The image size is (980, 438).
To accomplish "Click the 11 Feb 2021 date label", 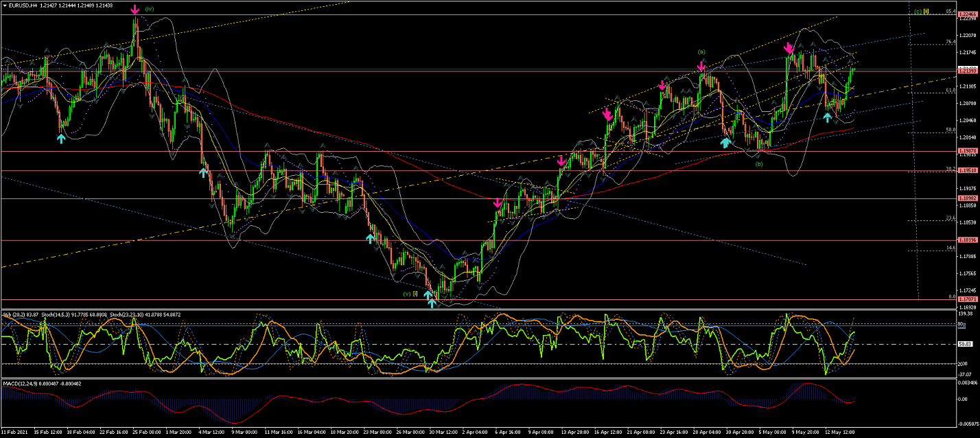I will tap(14, 433).
